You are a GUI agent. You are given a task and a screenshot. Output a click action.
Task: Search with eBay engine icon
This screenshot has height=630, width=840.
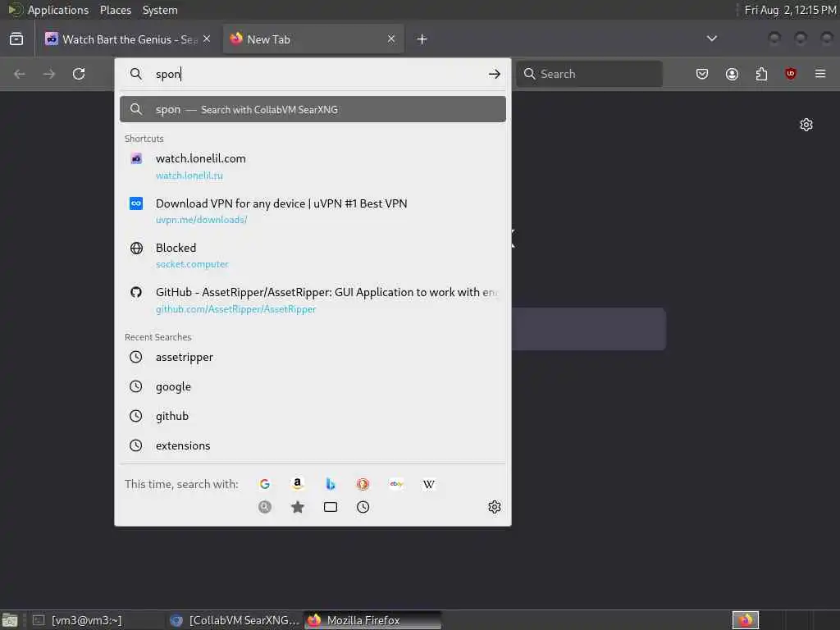(x=396, y=484)
